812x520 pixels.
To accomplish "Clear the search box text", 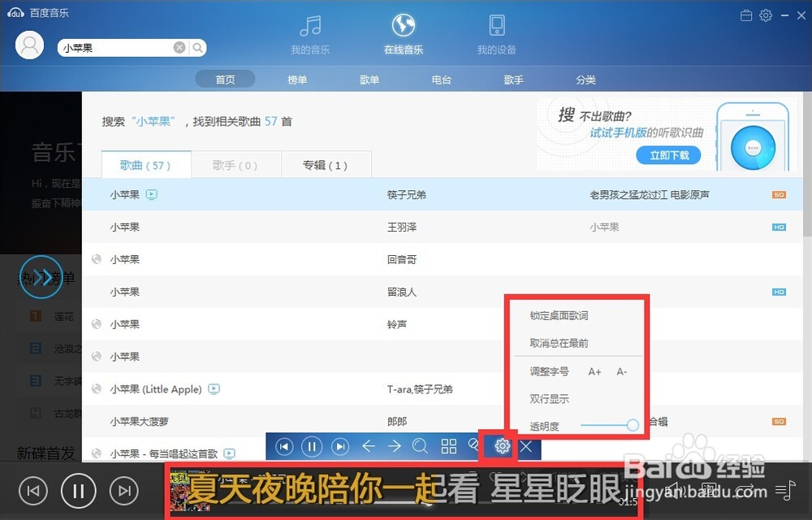I will [x=179, y=48].
